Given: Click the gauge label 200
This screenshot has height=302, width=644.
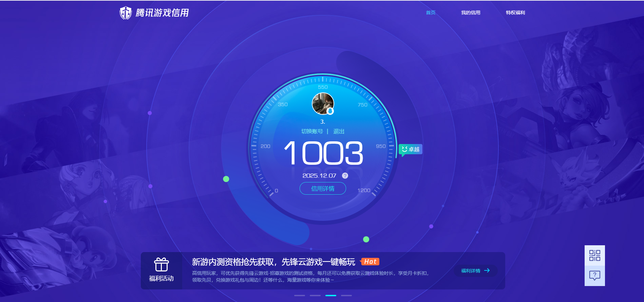Looking at the screenshot, I should click(x=265, y=146).
